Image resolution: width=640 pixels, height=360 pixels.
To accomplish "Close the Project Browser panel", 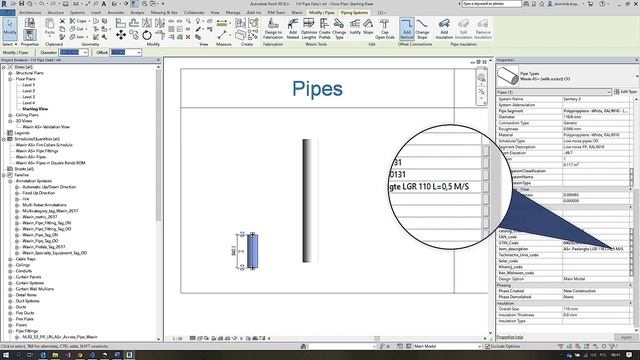I will 158,60.
